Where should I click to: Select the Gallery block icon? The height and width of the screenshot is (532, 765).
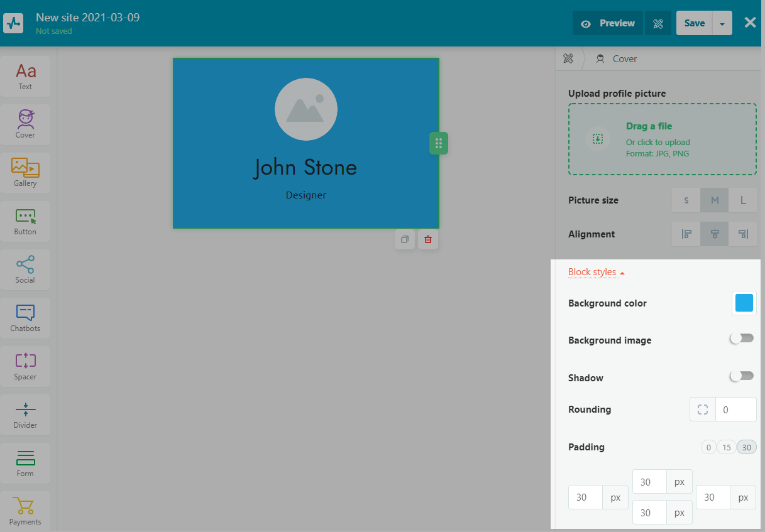[x=25, y=173]
